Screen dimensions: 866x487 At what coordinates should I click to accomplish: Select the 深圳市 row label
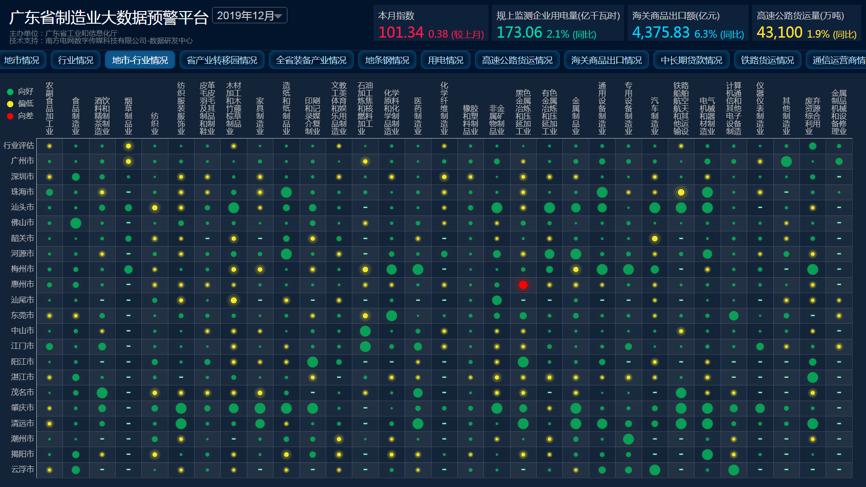(22, 176)
